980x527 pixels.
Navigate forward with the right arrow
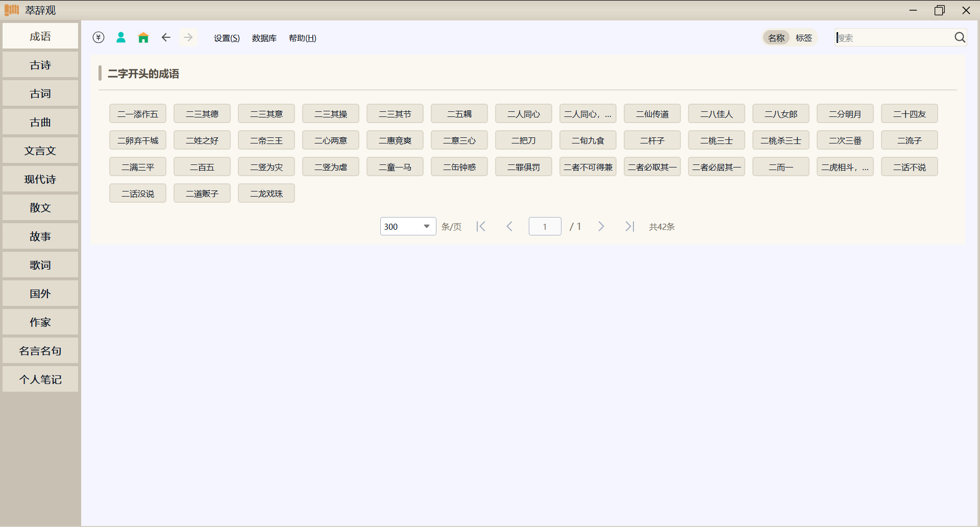point(188,37)
